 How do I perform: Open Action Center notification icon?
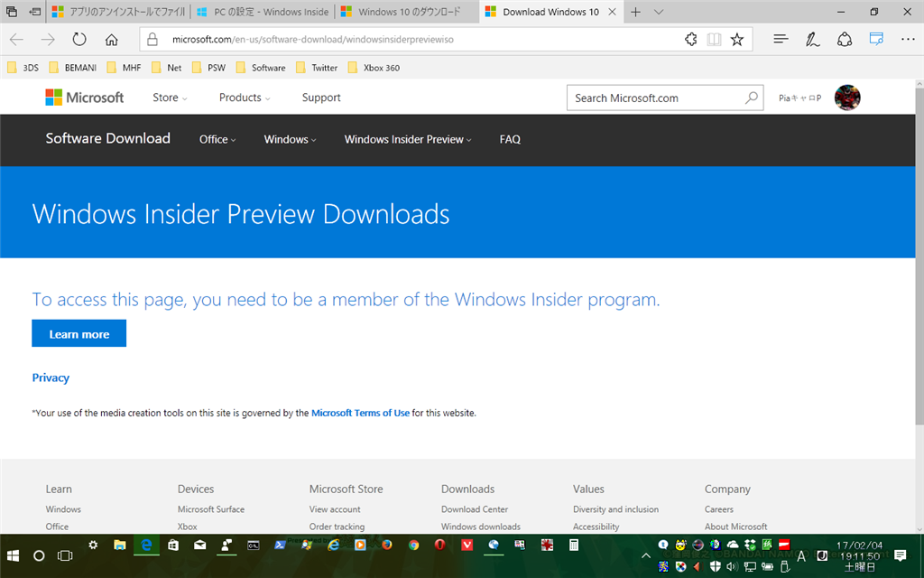(x=900, y=555)
